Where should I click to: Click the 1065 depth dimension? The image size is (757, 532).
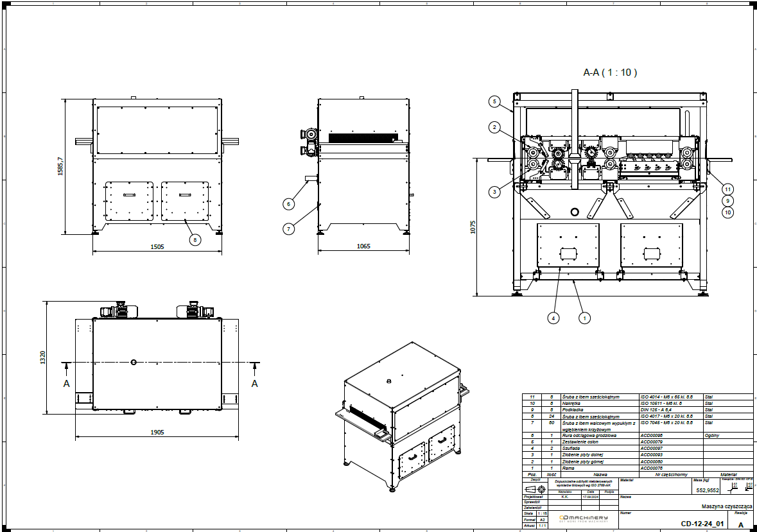coord(363,246)
